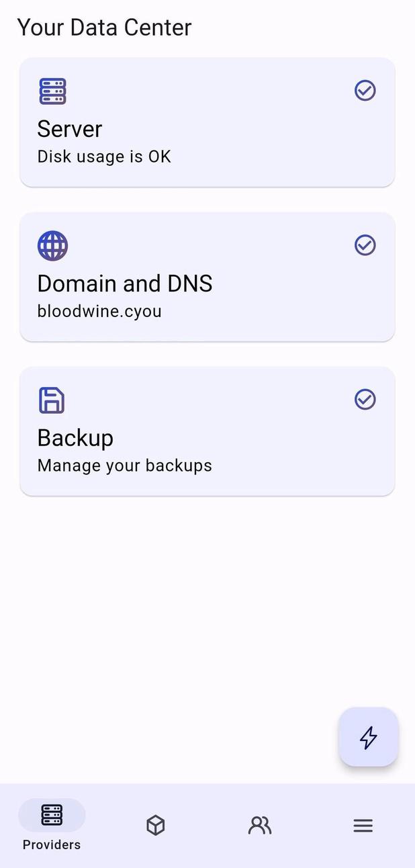Screen dimensions: 415x868
Task: Tap the floppy disk icon on Backup card
Action: click(52, 400)
